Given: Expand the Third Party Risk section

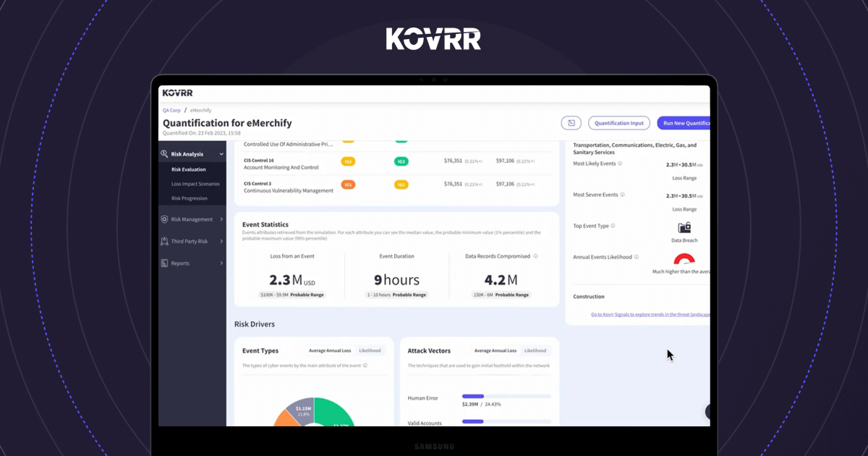Looking at the screenshot, I should pyautogui.click(x=222, y=241).
